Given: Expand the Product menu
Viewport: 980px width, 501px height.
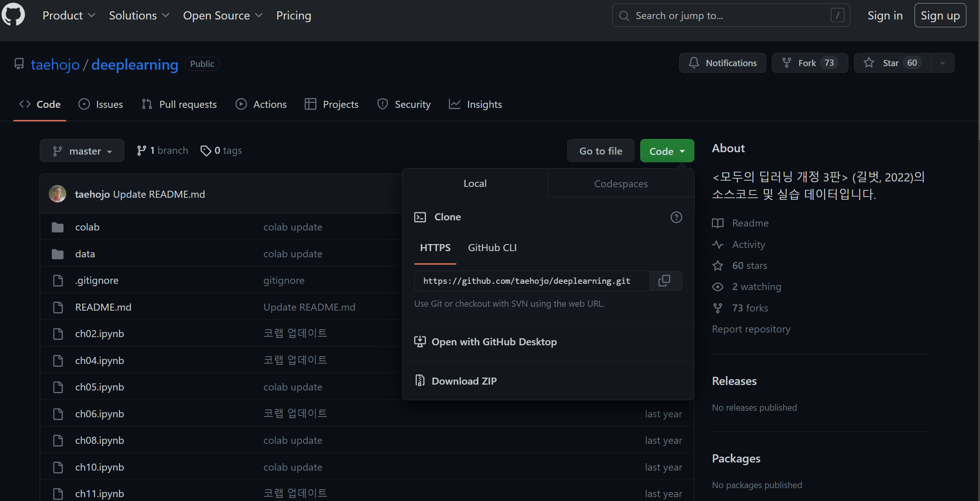Looking at the screenshot, I should pyautogui.click(x=69, y=16).
